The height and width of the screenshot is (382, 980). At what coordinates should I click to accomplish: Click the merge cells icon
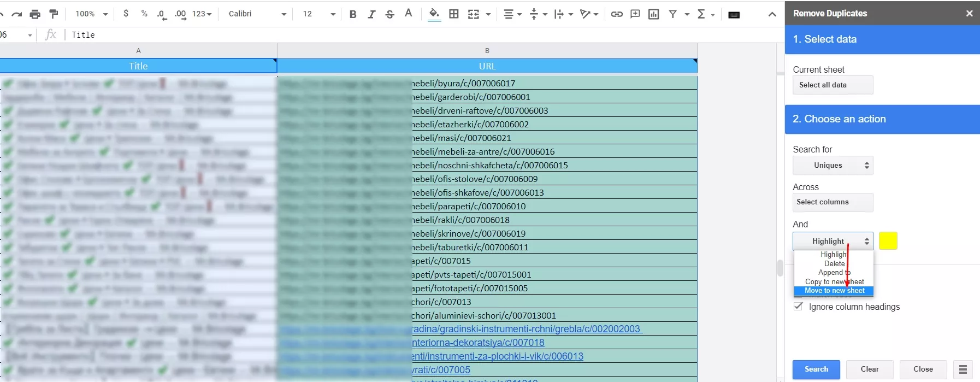click(x=474, y=14)
